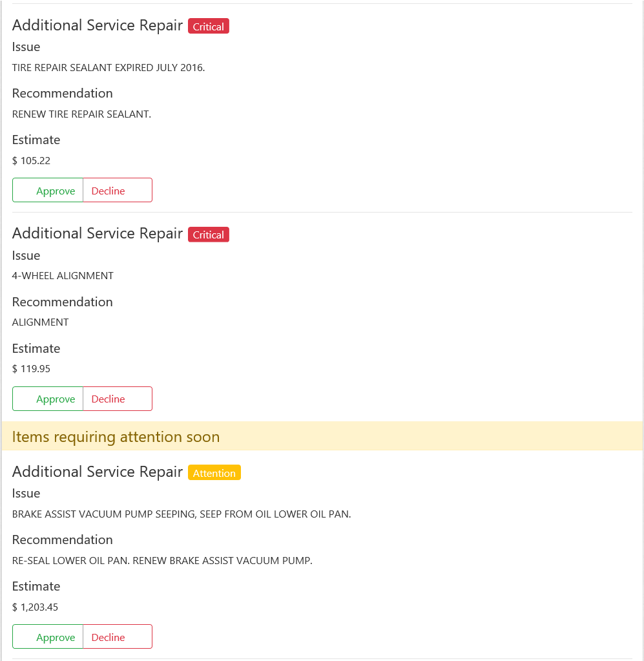Click the '4-WHEEL ALIGNMENT' issue text
This screenshot has height=661, width=644.
pyautogui.click(x=63, y=276)
